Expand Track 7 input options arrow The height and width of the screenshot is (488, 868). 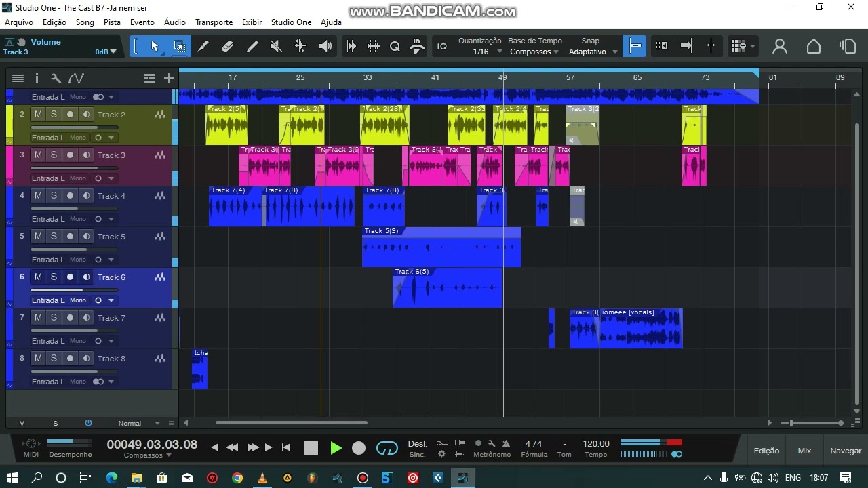click(111, 341)
